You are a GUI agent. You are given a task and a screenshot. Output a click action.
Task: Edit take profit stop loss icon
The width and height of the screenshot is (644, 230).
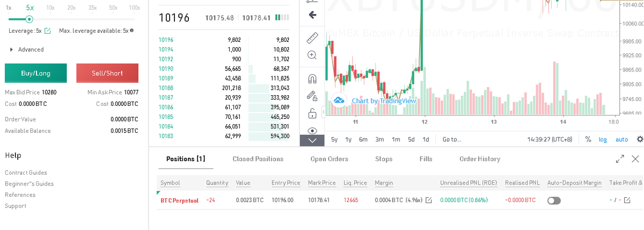627,200
